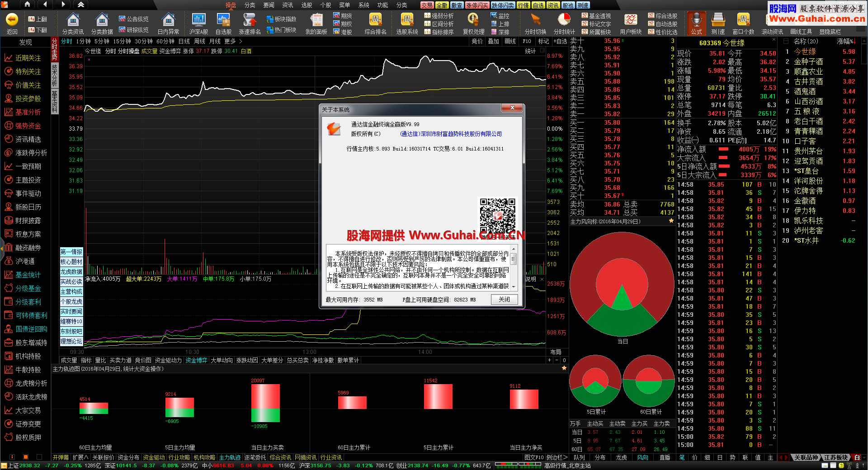The image size is (868, 470).
Task: Open the 资讯 menu
Action: [288, 5]
